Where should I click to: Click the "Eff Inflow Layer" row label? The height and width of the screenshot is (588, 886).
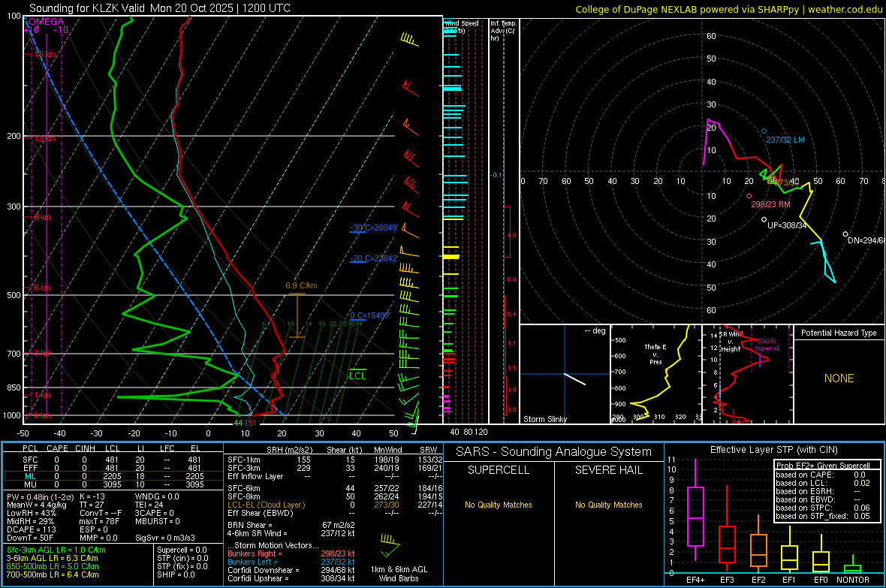click(255, 476)
